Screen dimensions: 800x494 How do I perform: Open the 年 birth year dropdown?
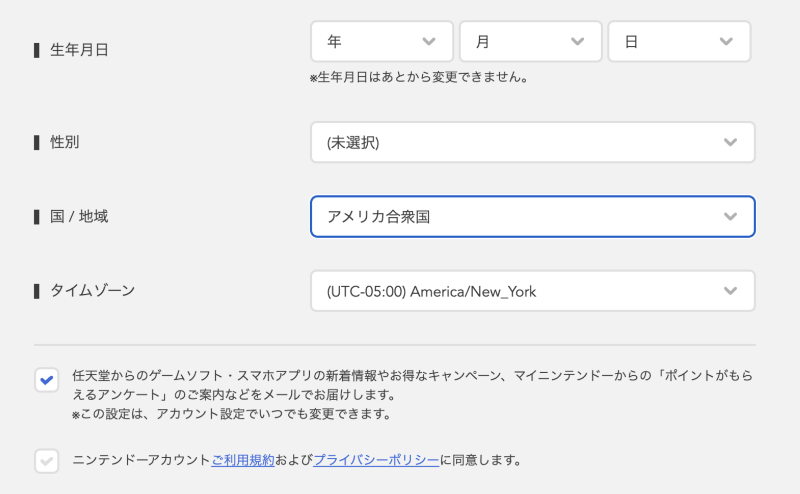coord(382,41)
